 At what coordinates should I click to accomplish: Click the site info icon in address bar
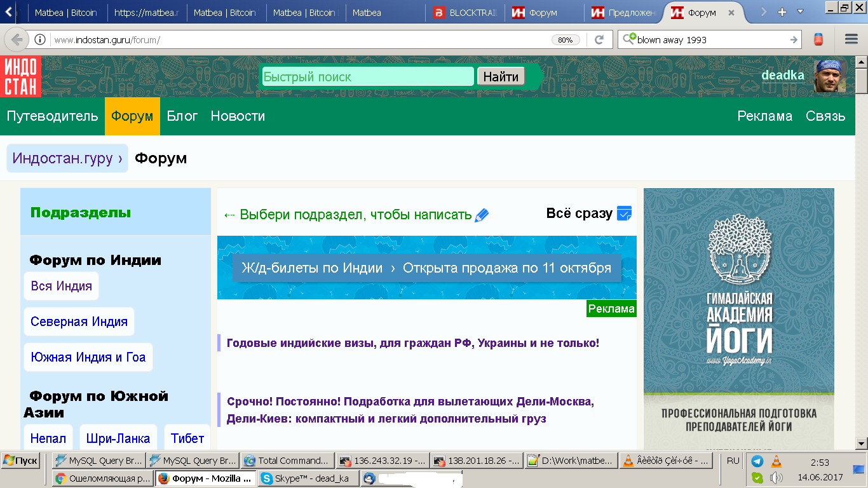40,39
